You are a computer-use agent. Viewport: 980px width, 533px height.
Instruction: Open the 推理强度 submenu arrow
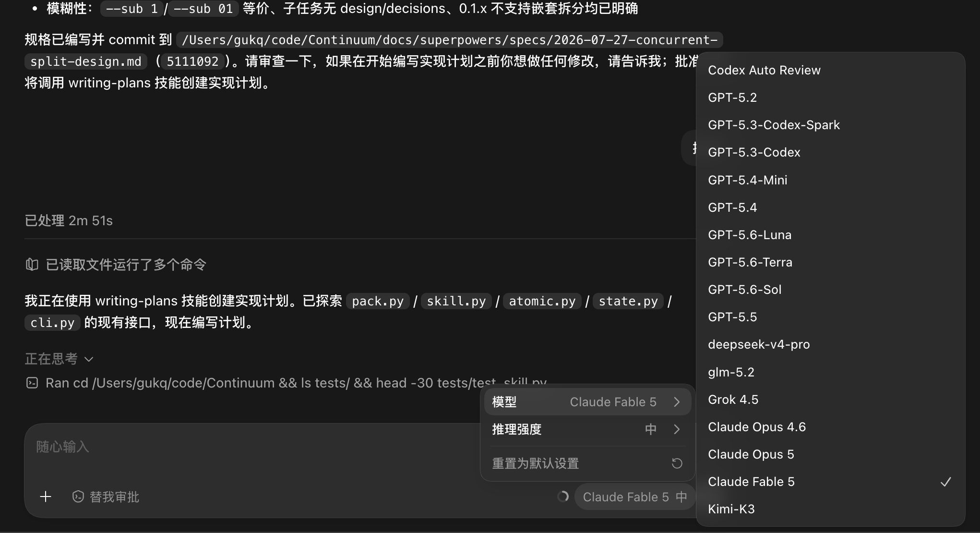pos(677,429)
